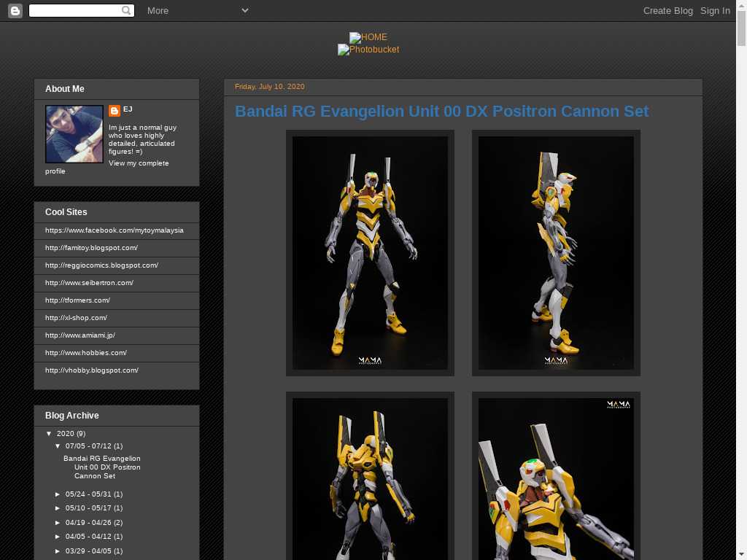747x560 pixels.
Task: Open archive post Bandai RG Evangelion Unit 00
Action: pos(102,467)
